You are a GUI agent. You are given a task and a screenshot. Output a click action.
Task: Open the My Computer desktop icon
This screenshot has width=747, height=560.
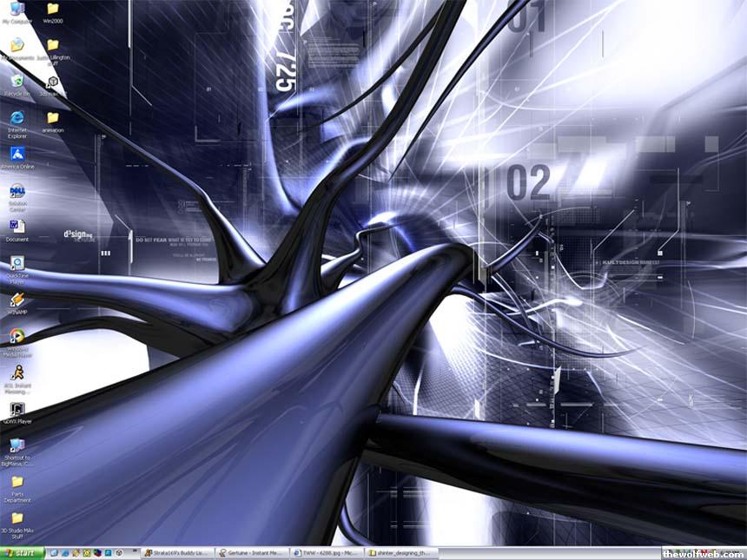17,10
